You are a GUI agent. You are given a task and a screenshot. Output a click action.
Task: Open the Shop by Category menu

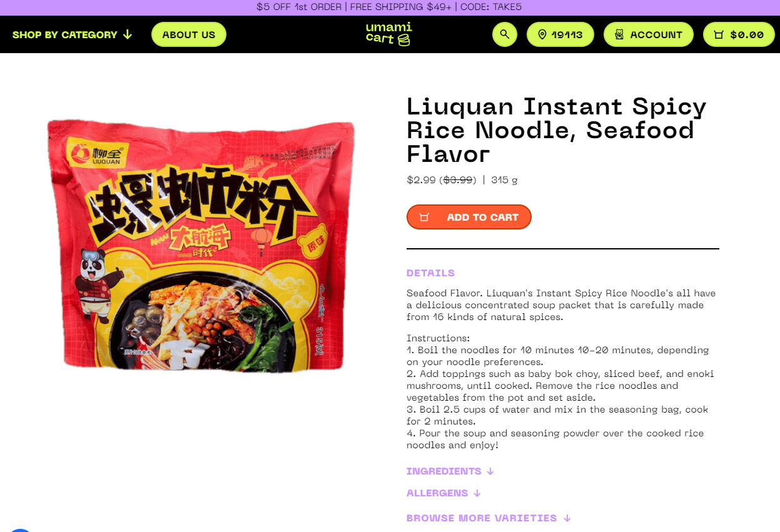coord(73,34)
